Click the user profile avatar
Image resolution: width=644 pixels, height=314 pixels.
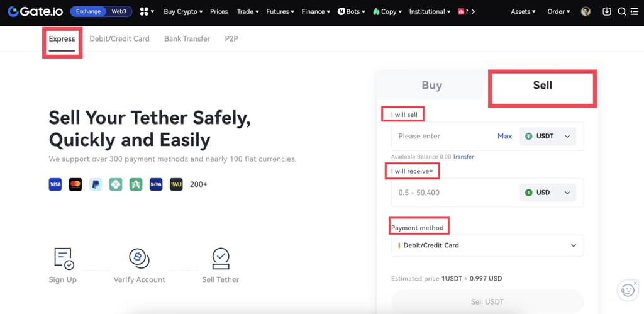tap(586, 11)
